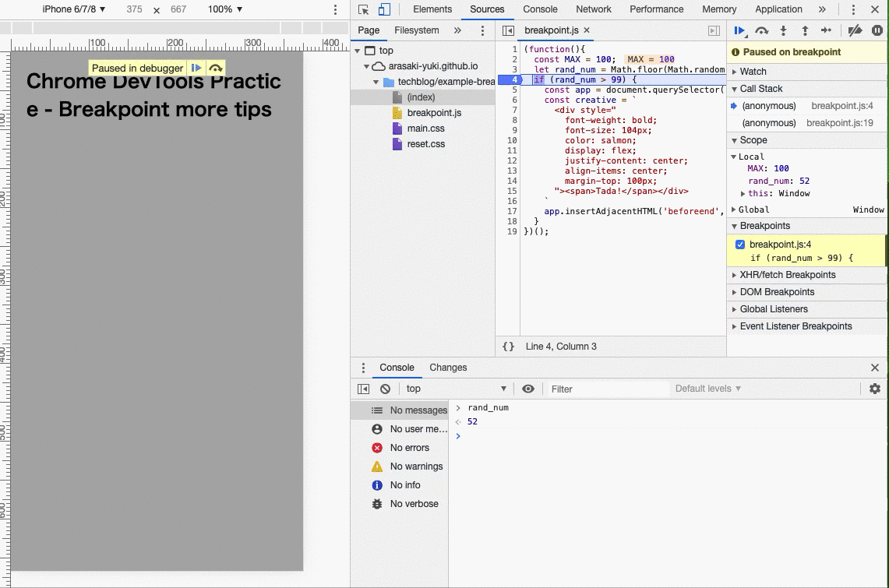Click the Step into function icon

tap(783, 30)
